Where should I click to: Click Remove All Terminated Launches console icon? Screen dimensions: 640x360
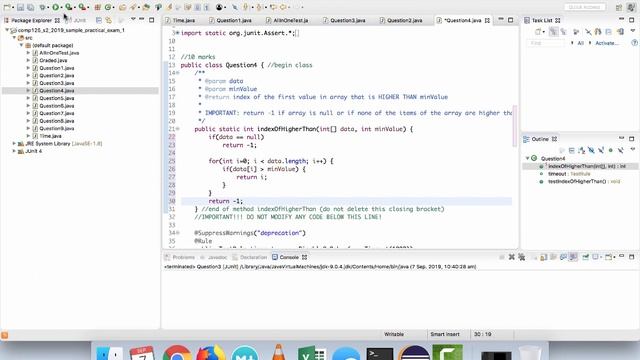(x=522, y=257)
